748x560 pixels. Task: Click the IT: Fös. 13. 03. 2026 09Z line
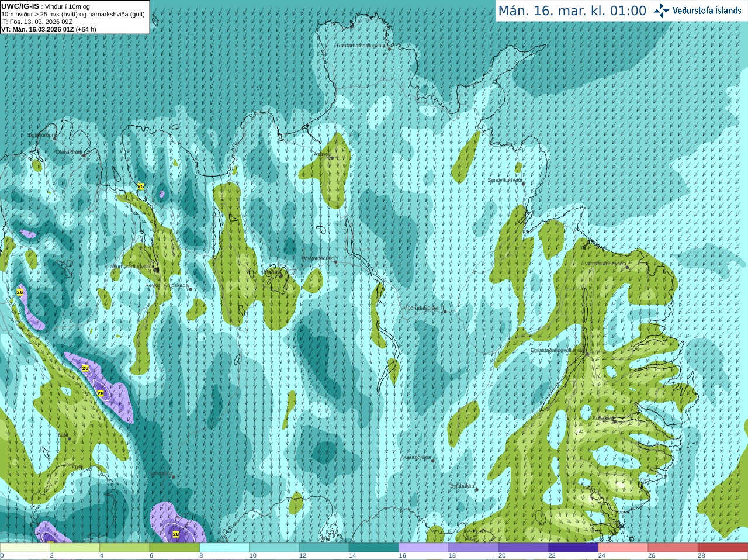pos(37,22)
